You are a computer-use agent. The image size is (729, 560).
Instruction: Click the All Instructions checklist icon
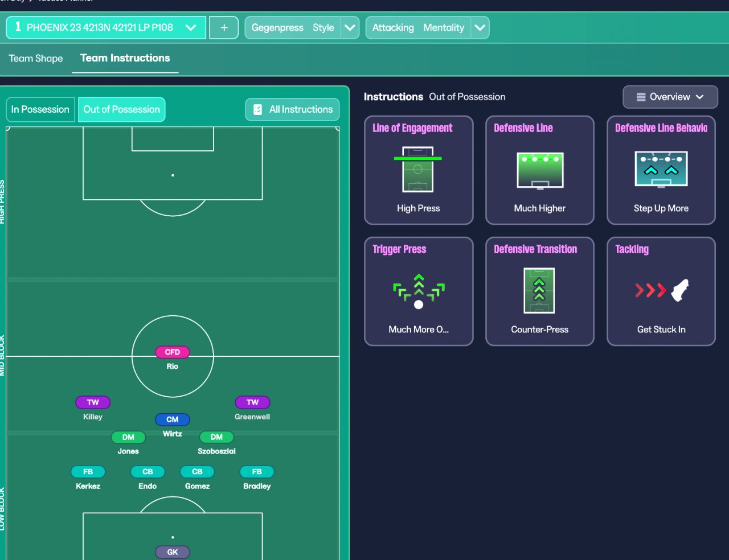[257, 109]
